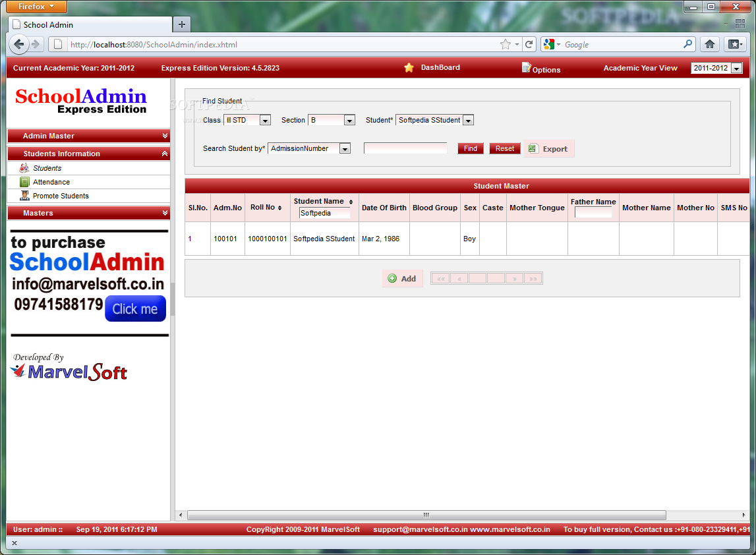Open the Student dropdown

click(x=468, y=120)
